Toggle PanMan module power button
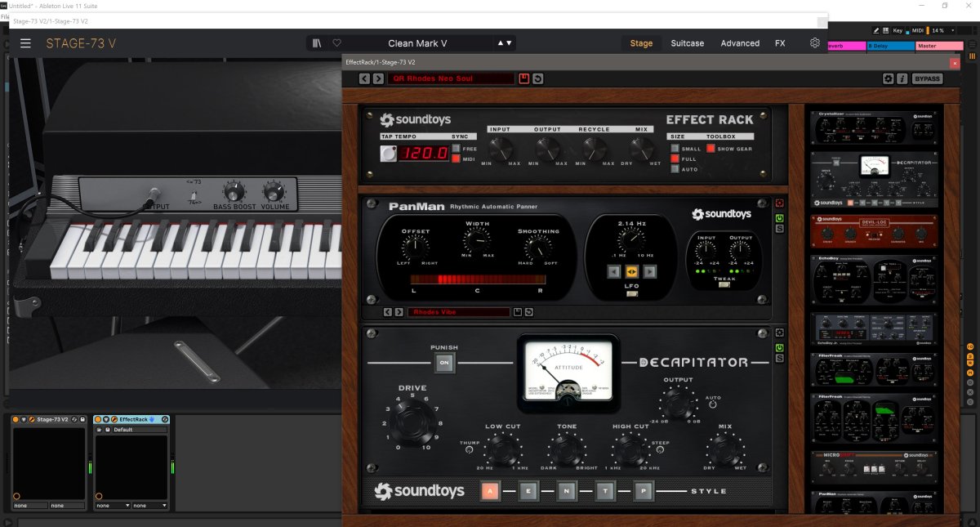980x527 pixels. (780, 218)
